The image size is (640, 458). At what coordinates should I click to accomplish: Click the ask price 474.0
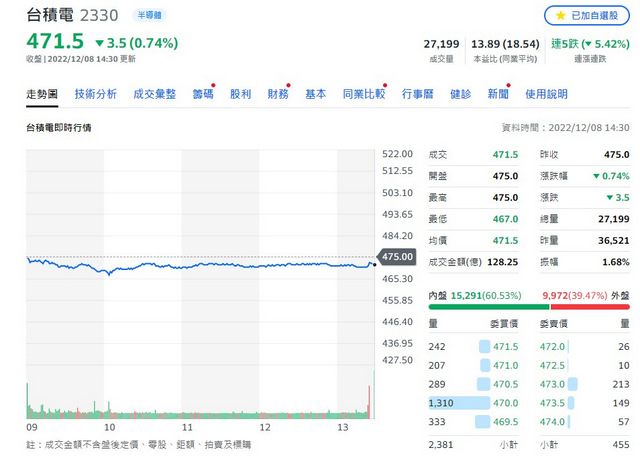pos(552,422)
